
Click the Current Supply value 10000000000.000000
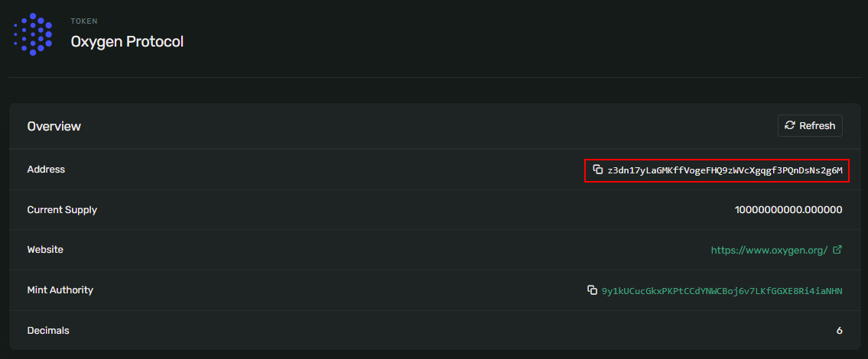click(x=788, y=210)
